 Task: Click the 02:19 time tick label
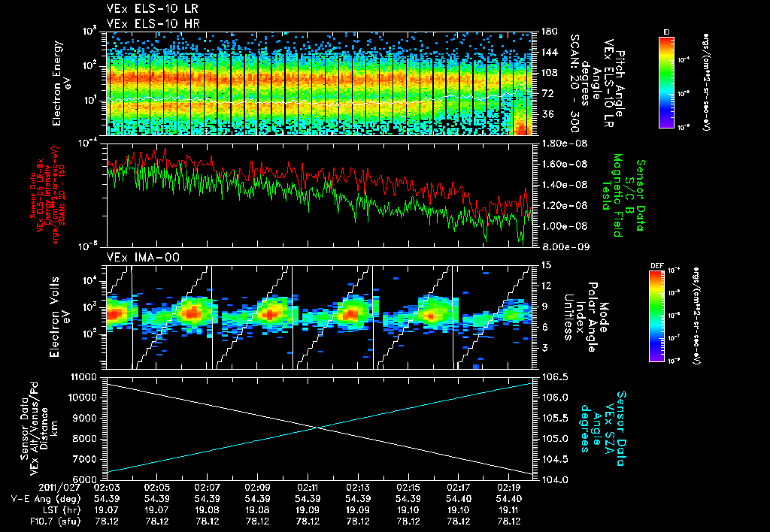pyautogui.click(x=509, y=487)
